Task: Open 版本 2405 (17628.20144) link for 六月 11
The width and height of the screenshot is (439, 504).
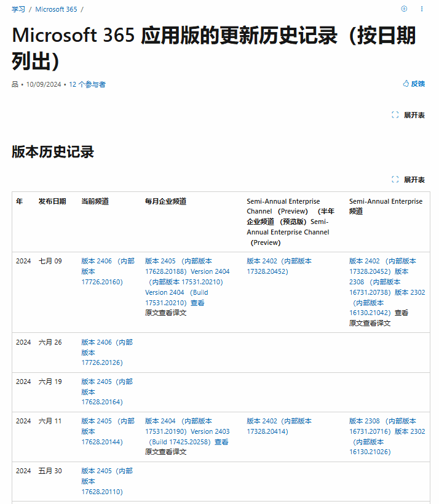Action: pos(108,431)
